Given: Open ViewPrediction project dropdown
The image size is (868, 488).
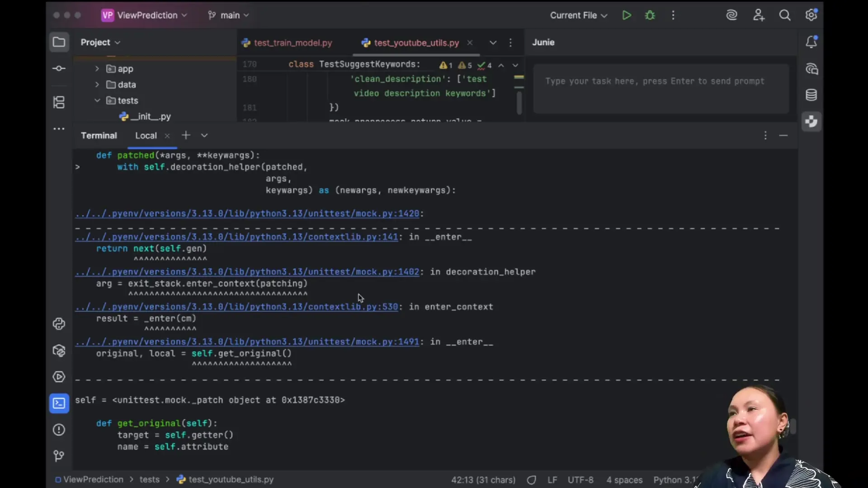Looking at the screenshot, I should [x=144, y=15].
